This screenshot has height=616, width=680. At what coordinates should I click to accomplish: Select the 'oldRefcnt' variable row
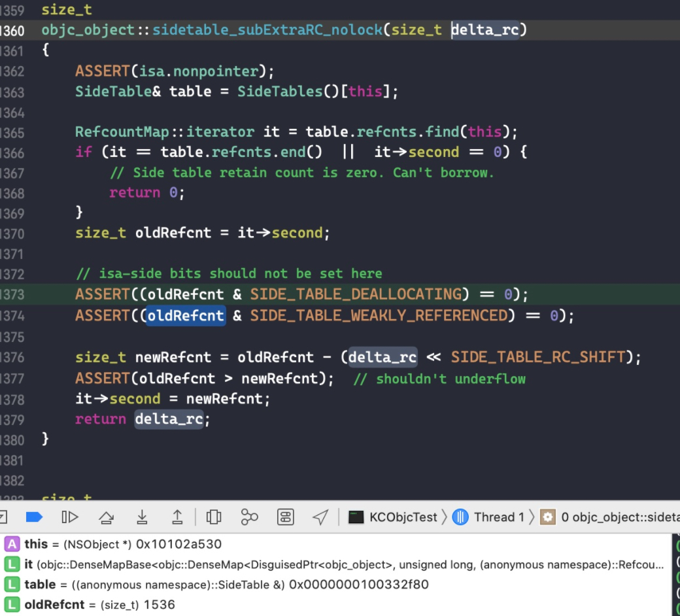[335, 605]
